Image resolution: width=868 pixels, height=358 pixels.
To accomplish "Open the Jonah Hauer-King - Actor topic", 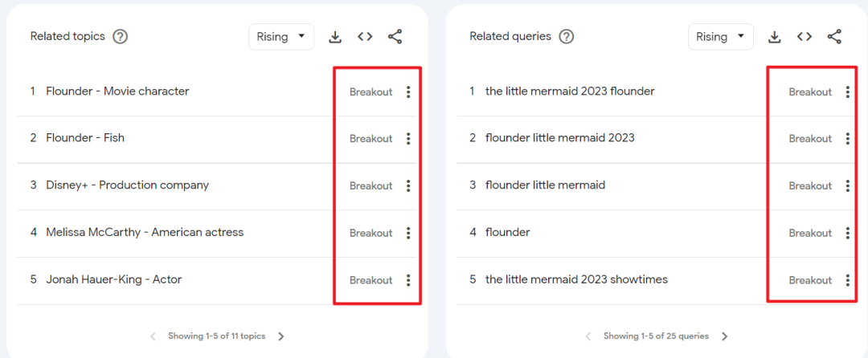I will [113, 279].
